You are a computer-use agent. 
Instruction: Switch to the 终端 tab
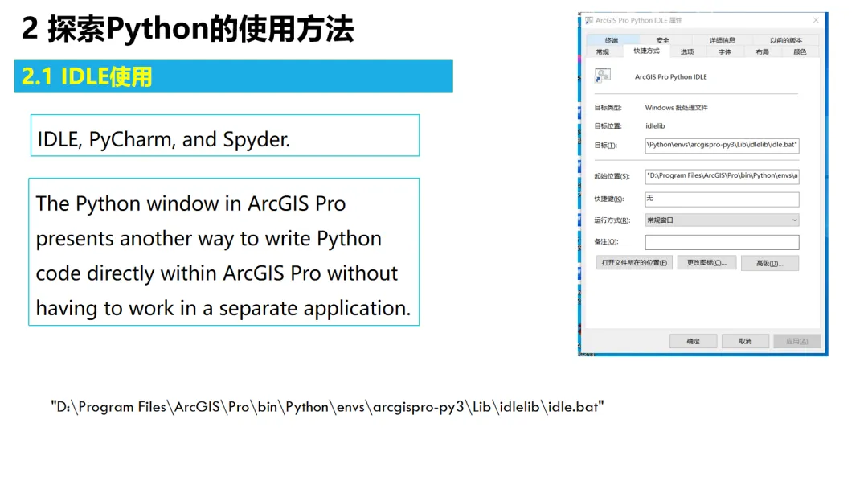[611, 40]
